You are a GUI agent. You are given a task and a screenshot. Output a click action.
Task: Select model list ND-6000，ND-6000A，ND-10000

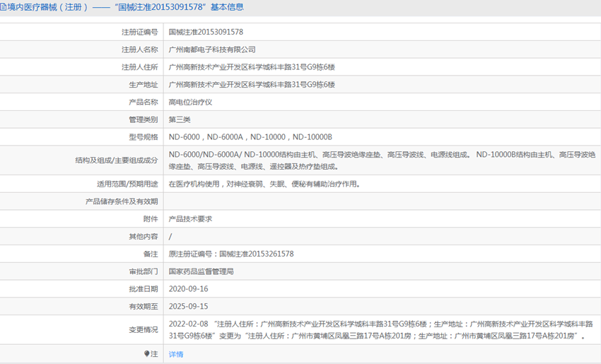250,137
